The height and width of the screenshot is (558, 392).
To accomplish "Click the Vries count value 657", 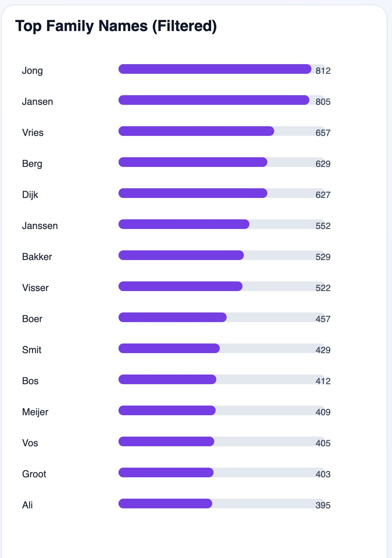I will point(323,133).
